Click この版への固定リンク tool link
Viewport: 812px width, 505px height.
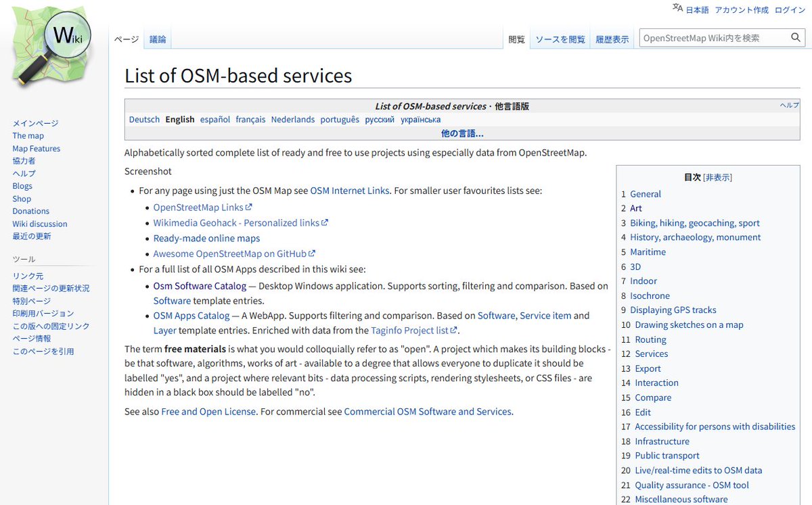pyautogui.click(x=51, y=326)
